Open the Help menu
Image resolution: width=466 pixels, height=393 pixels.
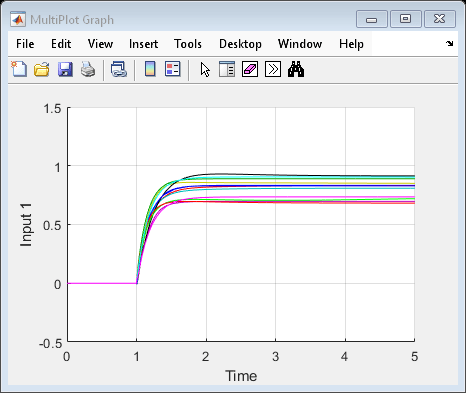coord(351,44)
